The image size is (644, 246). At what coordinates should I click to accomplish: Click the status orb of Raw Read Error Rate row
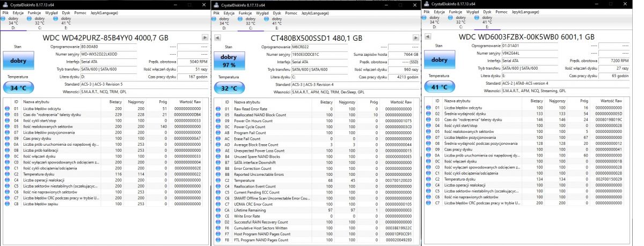click(x=218, y=109)
